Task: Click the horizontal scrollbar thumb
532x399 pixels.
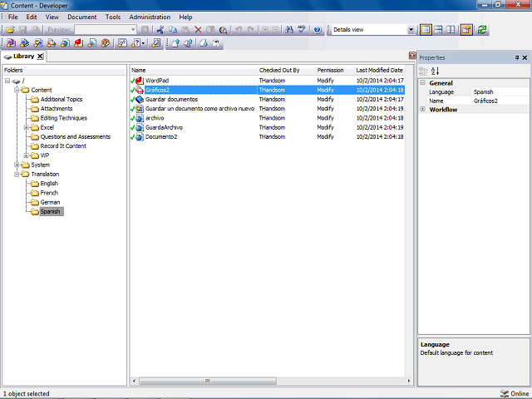Action: (208, 381)
